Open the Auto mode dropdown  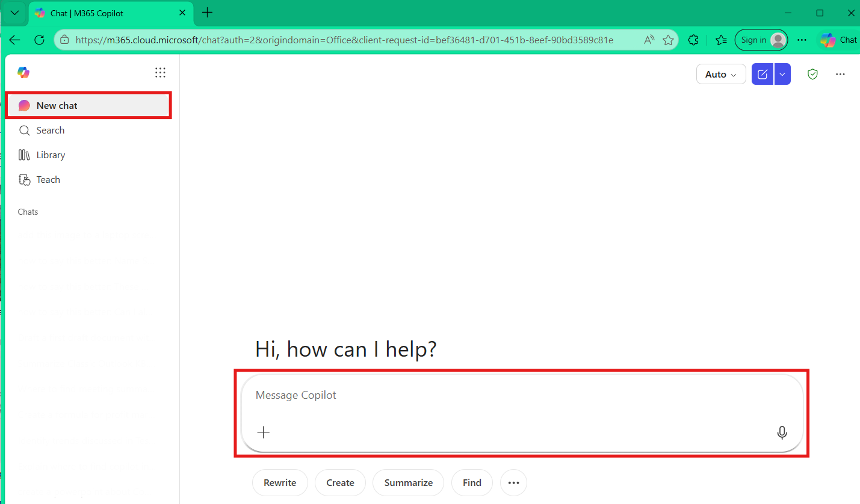(721, 75)
